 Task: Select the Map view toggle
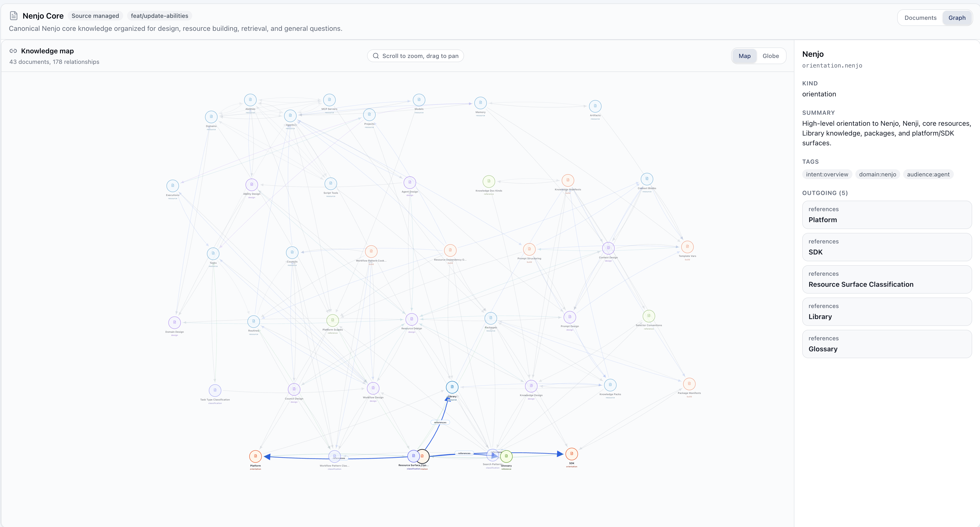coord(744,56)
